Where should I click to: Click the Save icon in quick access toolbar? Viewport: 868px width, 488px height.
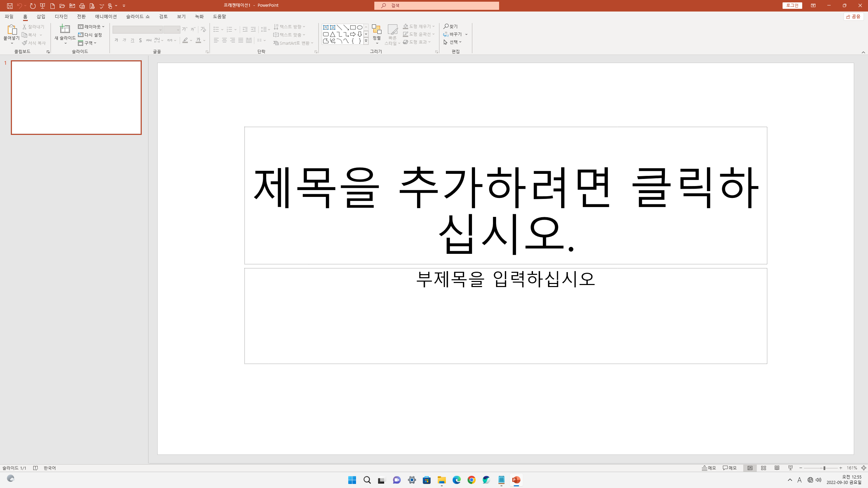[10, 6]
